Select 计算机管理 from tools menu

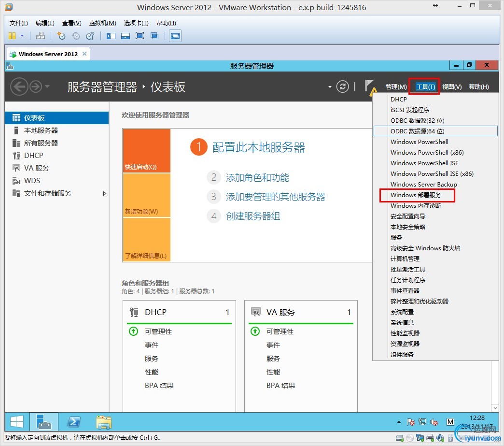pos(405,259)
